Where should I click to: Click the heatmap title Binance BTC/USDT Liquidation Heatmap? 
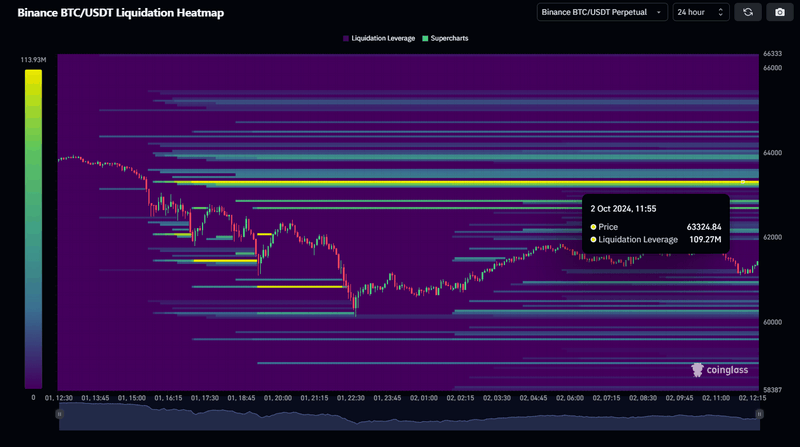pyautogui.click(x=120, y=13)
